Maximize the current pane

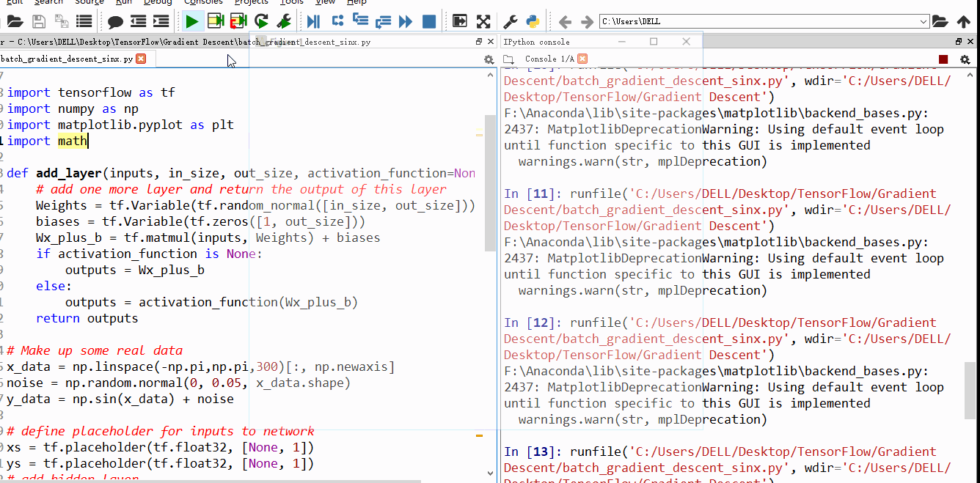coord(460,21)
